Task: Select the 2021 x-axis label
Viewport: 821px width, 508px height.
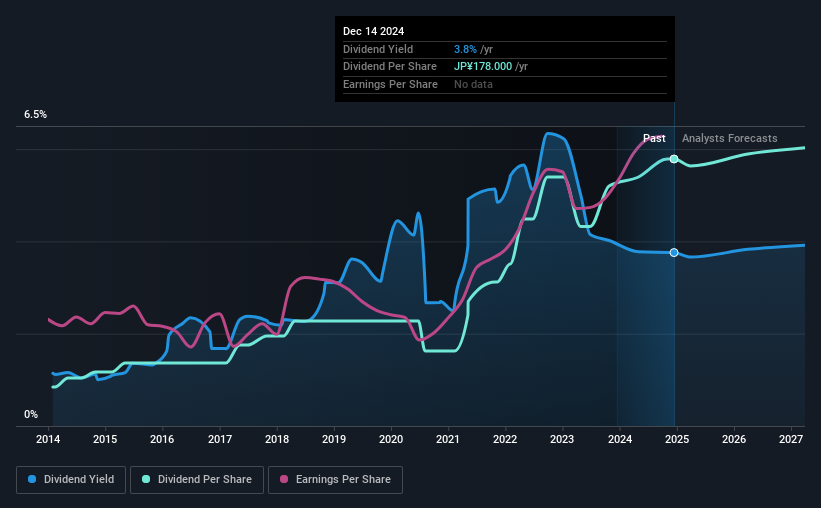Action: pyautogui.click(x=448, y=439)
